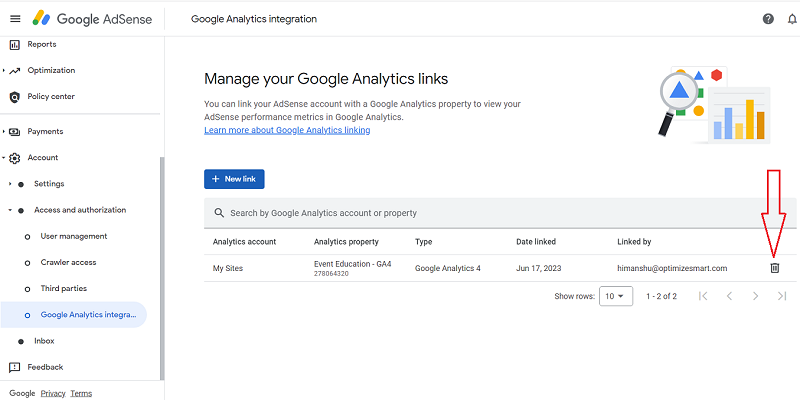Expand the Settings submenu arrow
Image resolution: width=800 pixels, height=400 pixels.
pyautogui.click(x=10, y=184)
